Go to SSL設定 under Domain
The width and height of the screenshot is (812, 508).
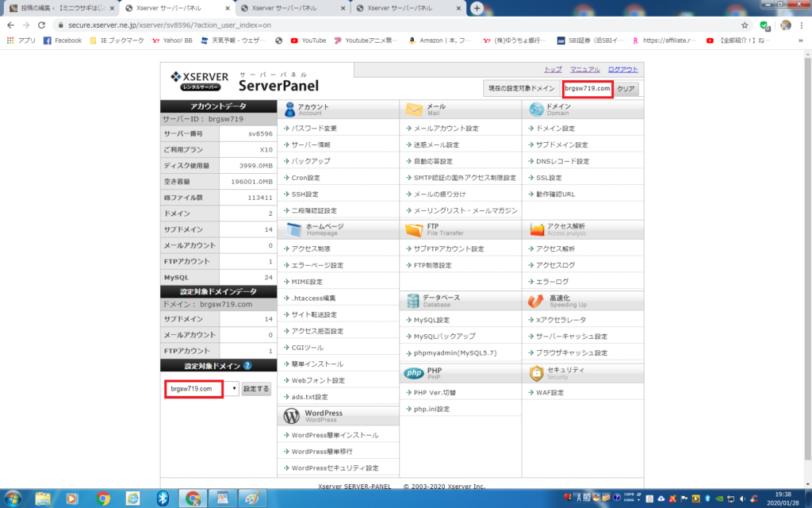pos(549,178)
